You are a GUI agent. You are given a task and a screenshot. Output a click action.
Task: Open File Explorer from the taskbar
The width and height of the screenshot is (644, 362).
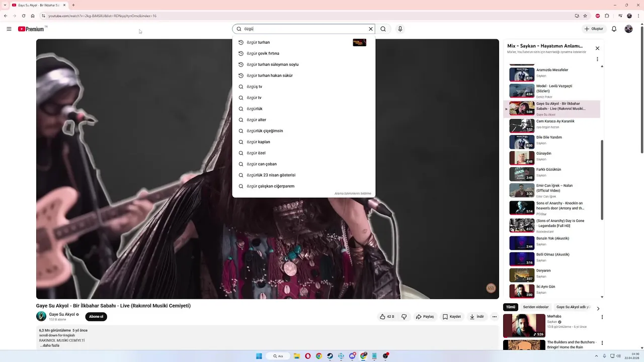[x=297, y=356]
